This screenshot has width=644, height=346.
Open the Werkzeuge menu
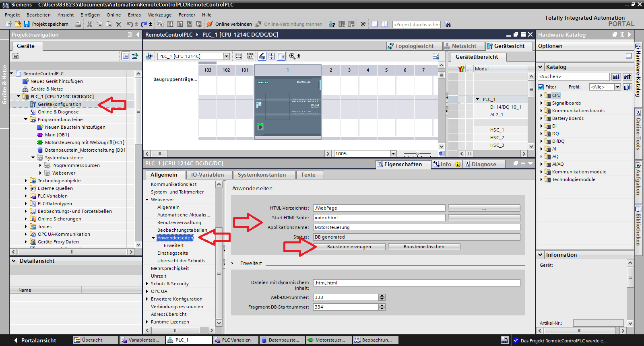[160, 15]
